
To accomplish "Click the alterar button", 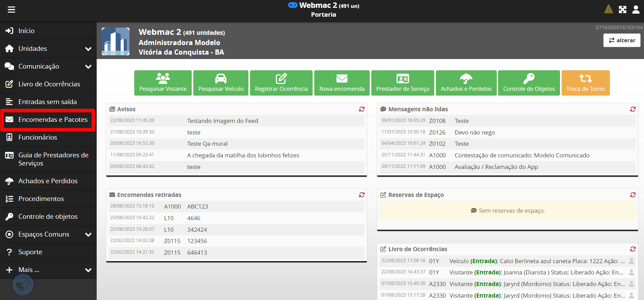I will pos(621,40).
